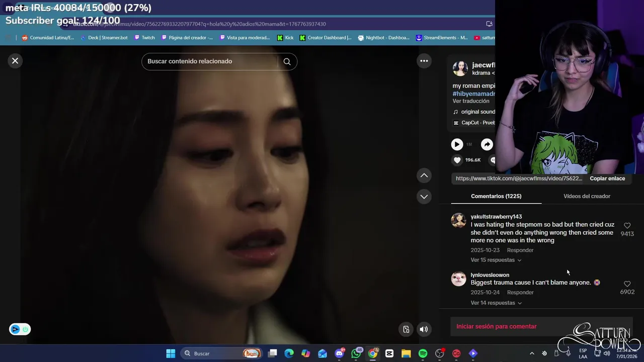Open Spotify from taskbar

click(x=423, y=353)
